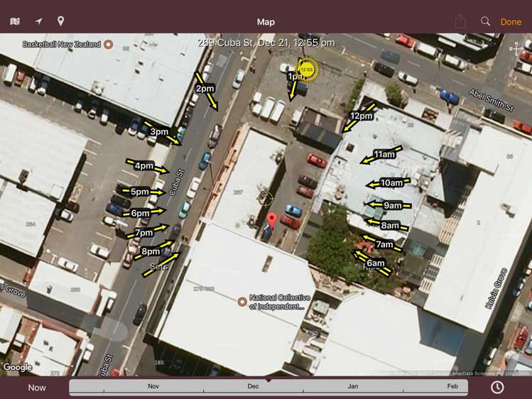Tap the Map title in header
532x399 pixels.
[266, 22]
